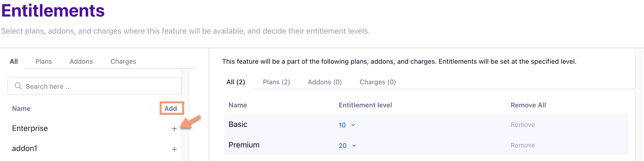Click the Search here input field
The height and width of the screenshot is (161, 644).
[100, 86]
